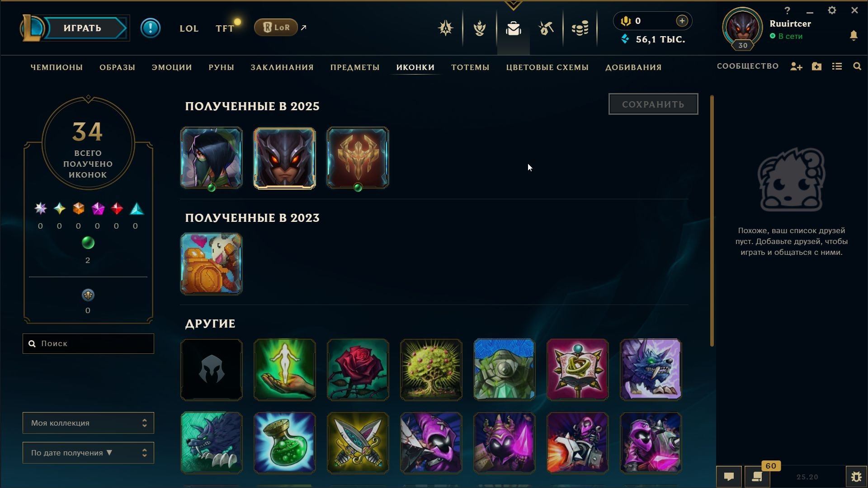868x488 pixels.
Task: Click the notification bell icon
Action: [854, 36]
